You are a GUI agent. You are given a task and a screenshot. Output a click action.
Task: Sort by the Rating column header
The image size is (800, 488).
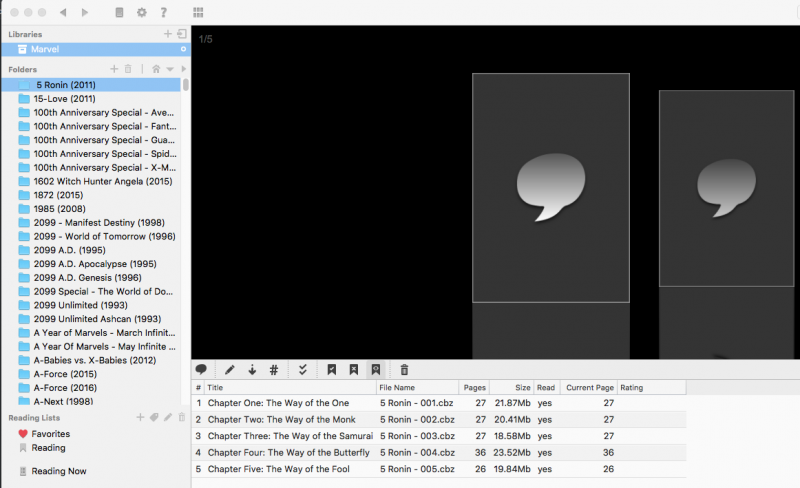(x=652, y=387)
